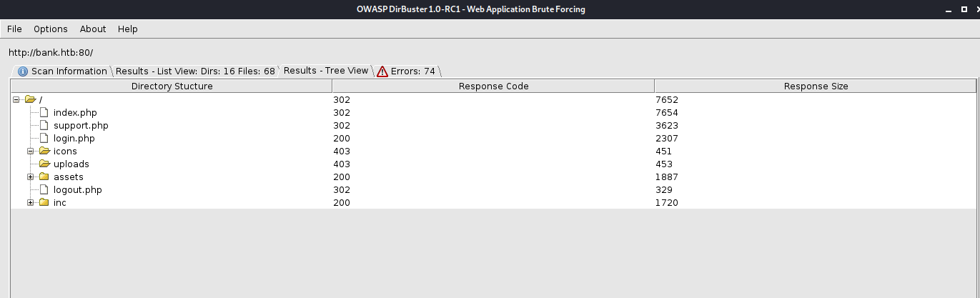Switch to the Scan Information tab

63,71
